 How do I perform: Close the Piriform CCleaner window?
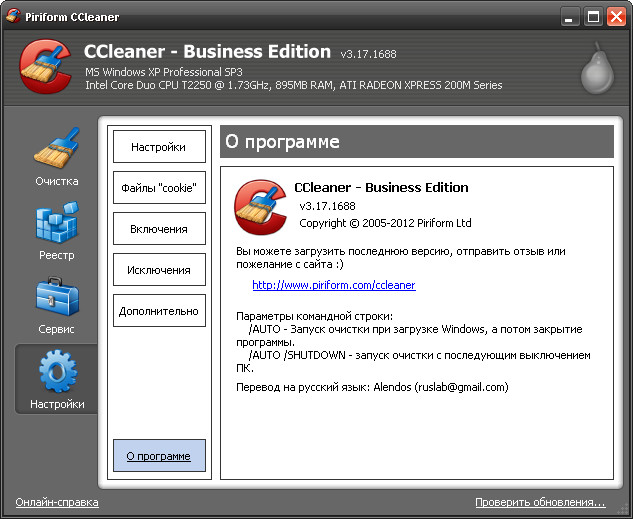pyautogui.click(x=617, y=16)
